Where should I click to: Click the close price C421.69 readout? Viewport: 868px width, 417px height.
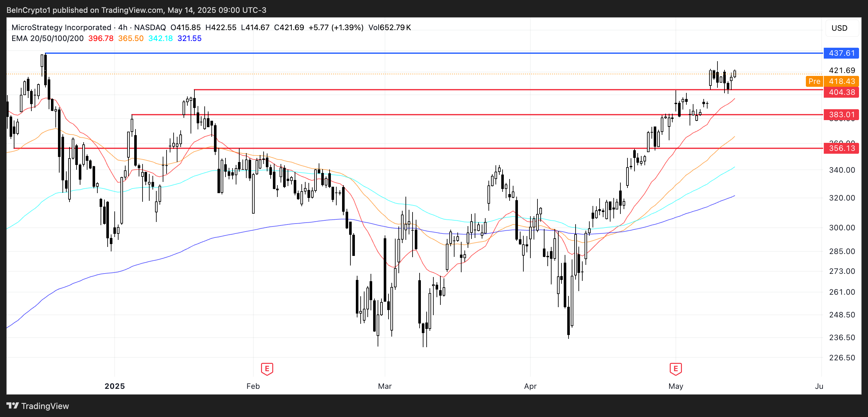[x=289, y=27]
